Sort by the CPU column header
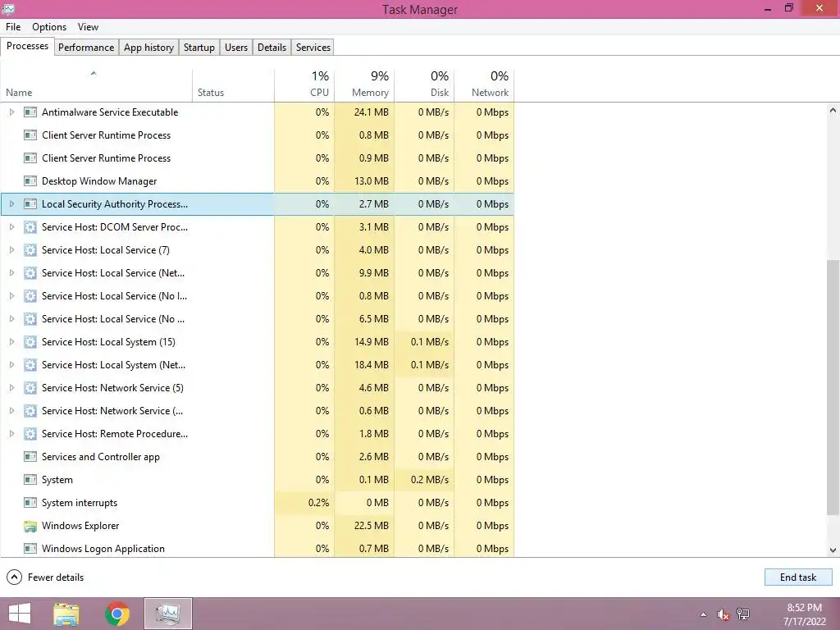Image resolution: width=840 pixels, height=630 pixels. point(304,85)
